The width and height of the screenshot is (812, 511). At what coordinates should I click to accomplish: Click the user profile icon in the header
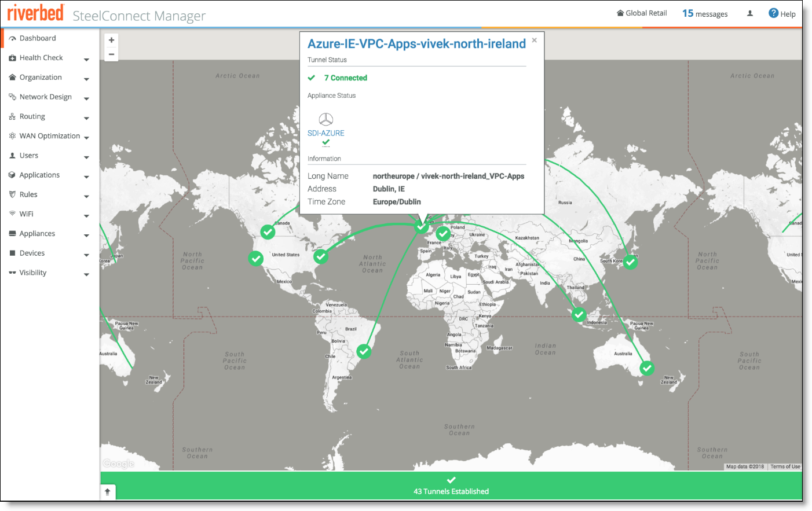tap(750, 13)
